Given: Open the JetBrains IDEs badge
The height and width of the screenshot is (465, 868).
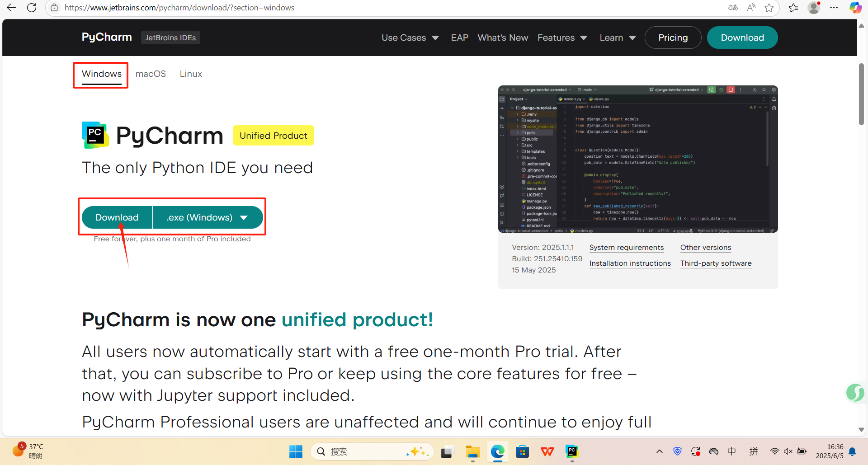Looking at the screenshot, I should point(170,38).
